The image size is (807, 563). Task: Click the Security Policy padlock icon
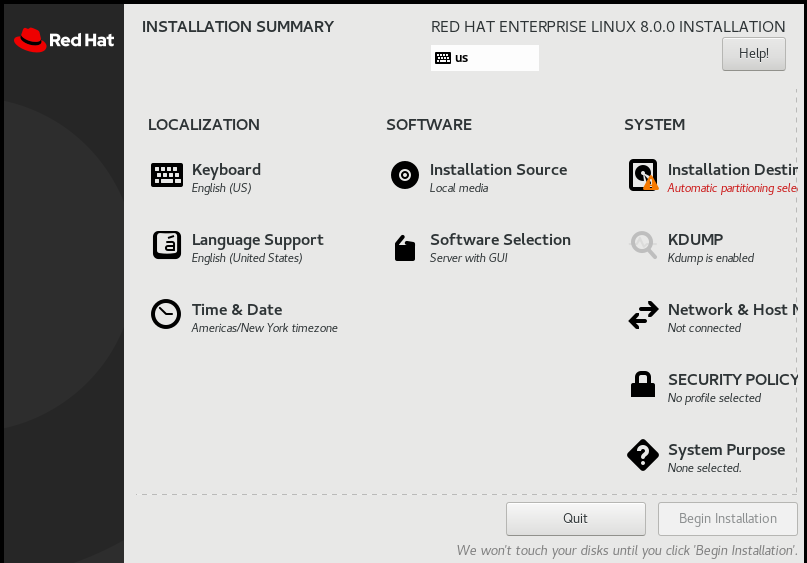click(643, 384)
